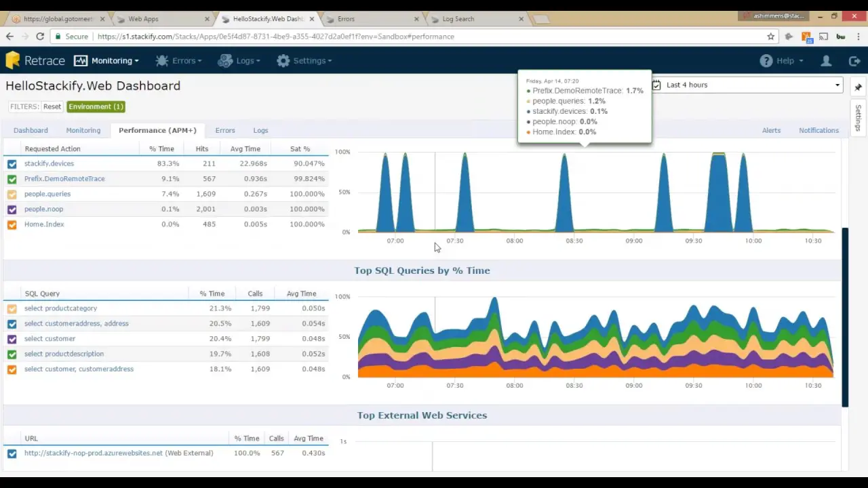868x488 pixels.
Task: Switch to Web Apps browser tab
Action: point(162,19)
